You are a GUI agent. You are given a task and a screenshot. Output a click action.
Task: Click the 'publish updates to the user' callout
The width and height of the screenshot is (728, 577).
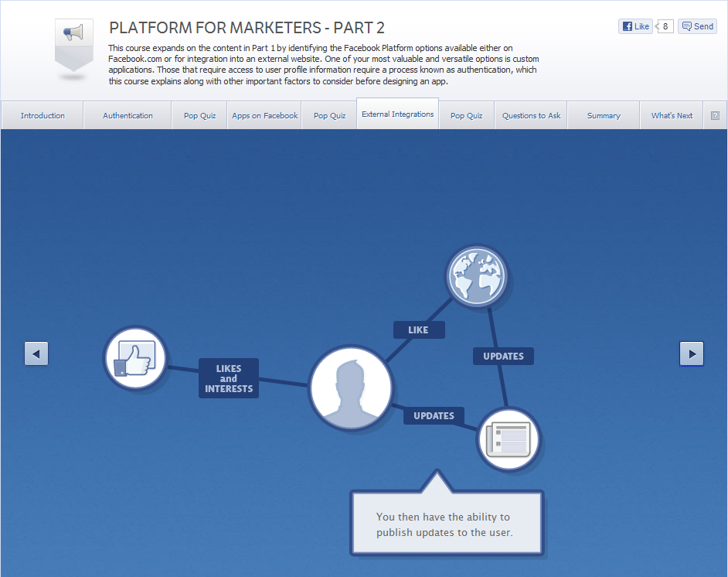[447, 524]
